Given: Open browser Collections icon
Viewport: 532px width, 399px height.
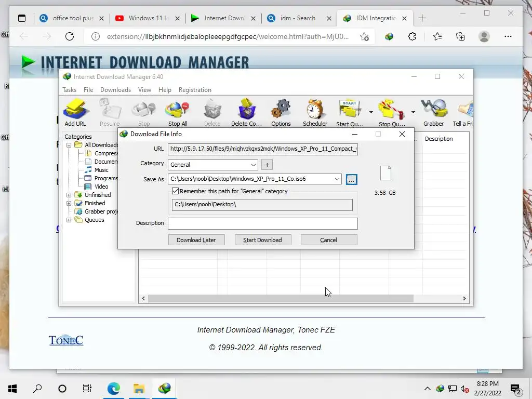Looking at the screenshot, I should pyautogui.click(x=460, y=36).
